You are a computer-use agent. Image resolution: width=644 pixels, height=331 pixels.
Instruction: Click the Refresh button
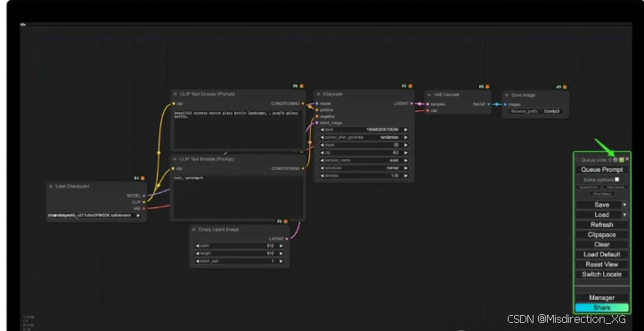pos(602,225)
